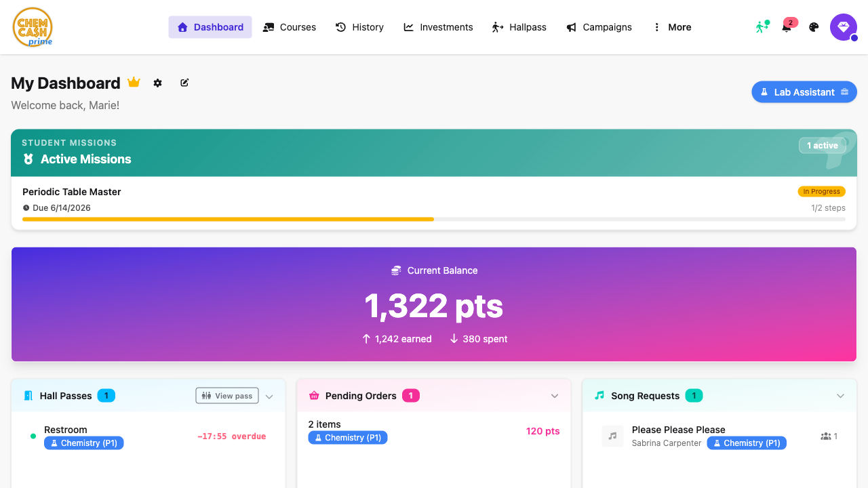This screenshot has height=488, width=868.
Task: Click the Please Please Please song thumbnail
Action: (612, 436)
